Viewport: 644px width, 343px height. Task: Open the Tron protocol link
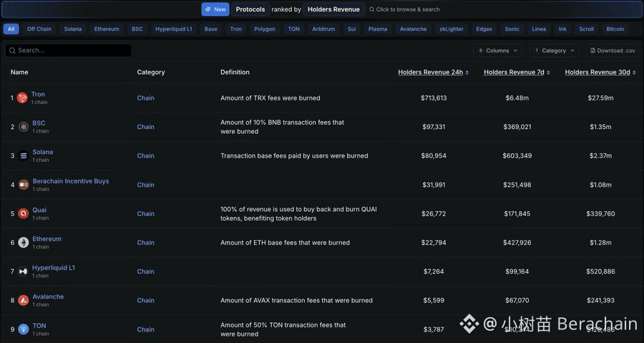[38, 94]
